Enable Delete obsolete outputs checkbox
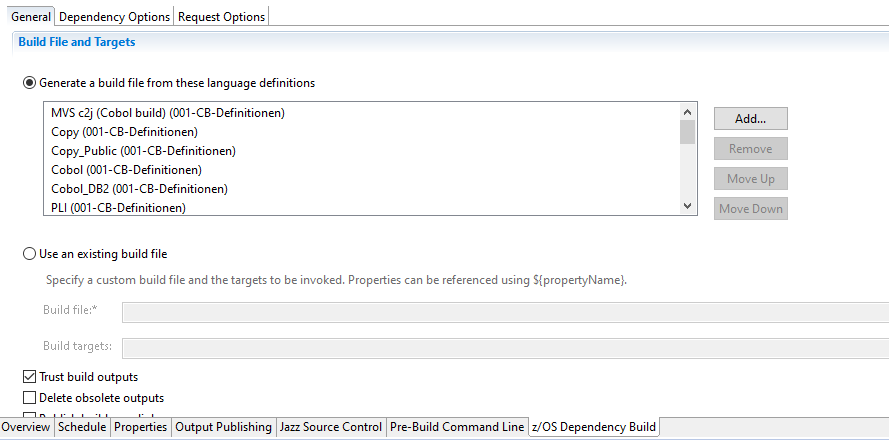 (x=29, y=398)
